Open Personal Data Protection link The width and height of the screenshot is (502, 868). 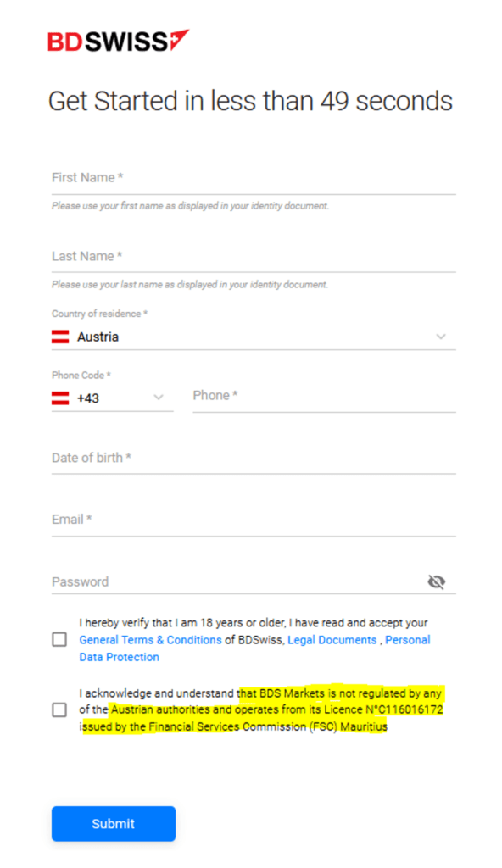[254, 648]
